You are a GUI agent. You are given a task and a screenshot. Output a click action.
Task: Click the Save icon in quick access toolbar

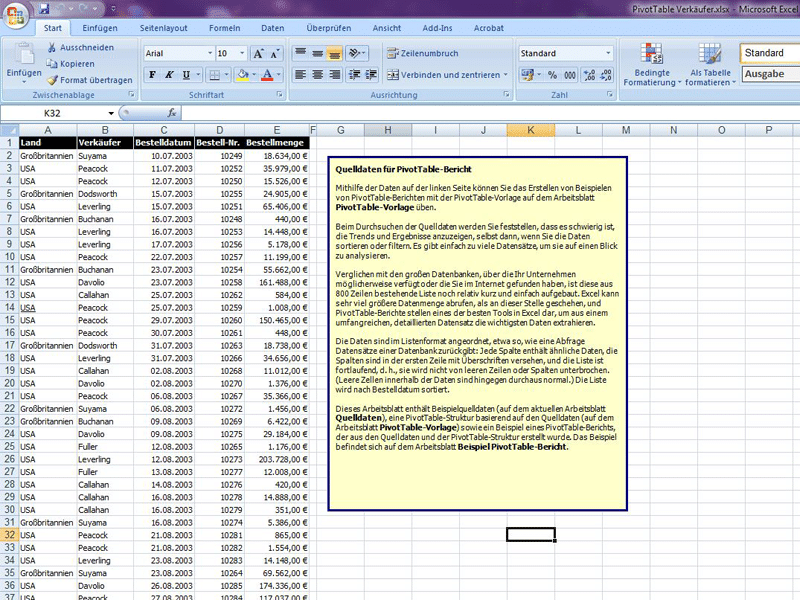[45, 9]
